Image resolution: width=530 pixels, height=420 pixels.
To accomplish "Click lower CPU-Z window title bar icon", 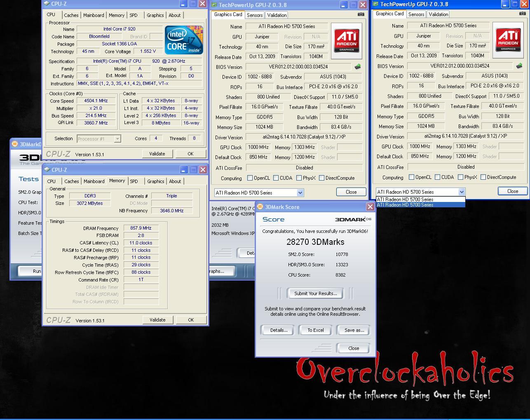I will point(47,169).
